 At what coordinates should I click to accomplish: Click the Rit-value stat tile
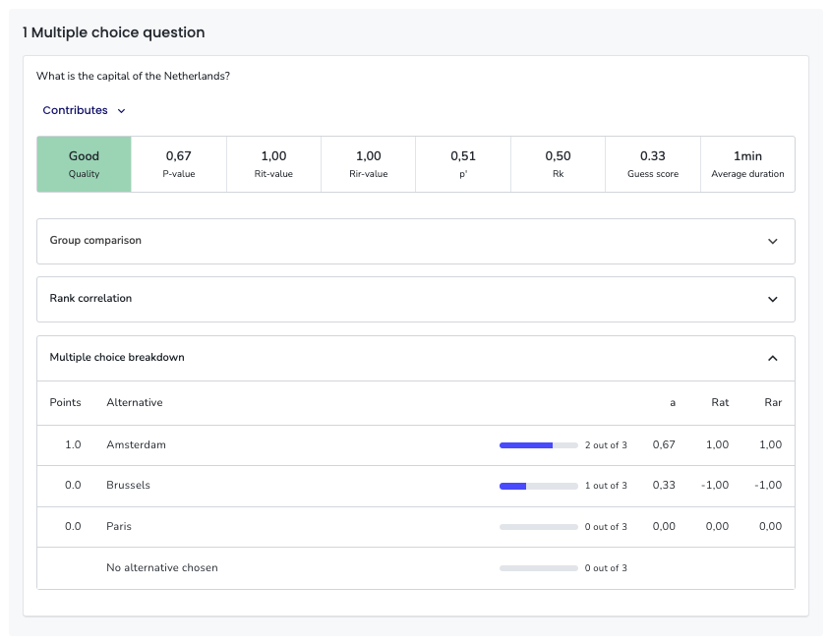point(273,164)
